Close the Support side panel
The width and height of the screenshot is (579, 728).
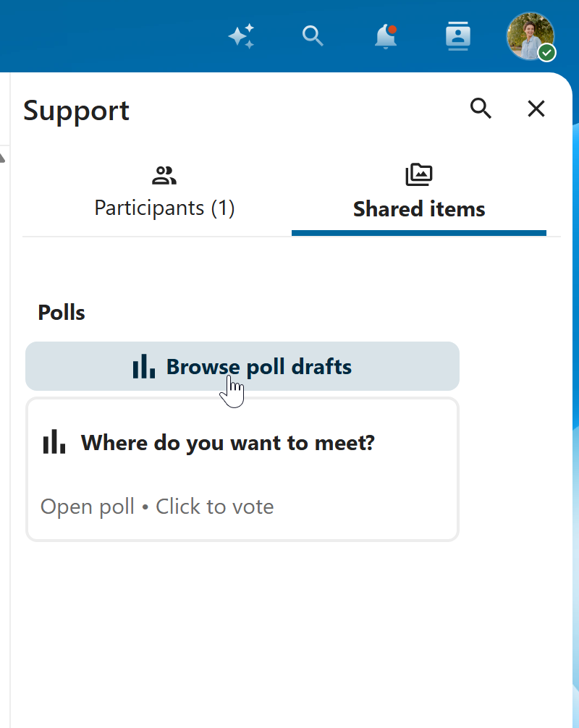tap(536, 109)
